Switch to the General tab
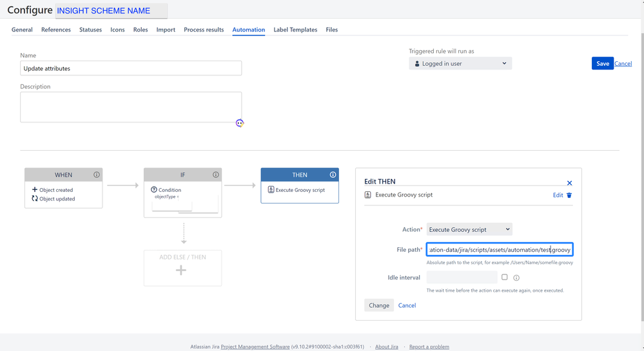This screenshot has height=351, width=644. point(22,30)
